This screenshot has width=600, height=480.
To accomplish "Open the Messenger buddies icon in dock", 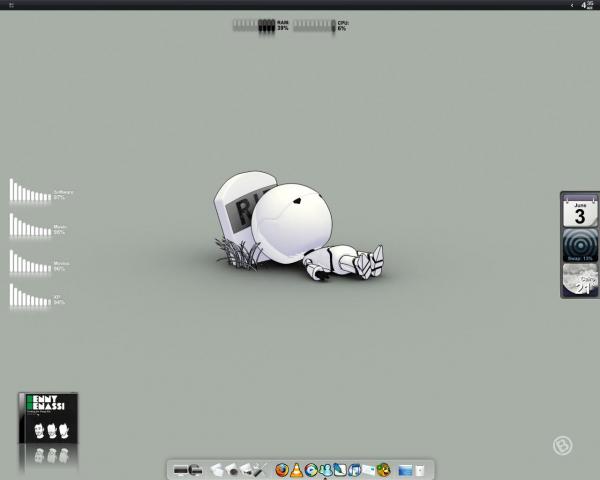I will (326, 470).
